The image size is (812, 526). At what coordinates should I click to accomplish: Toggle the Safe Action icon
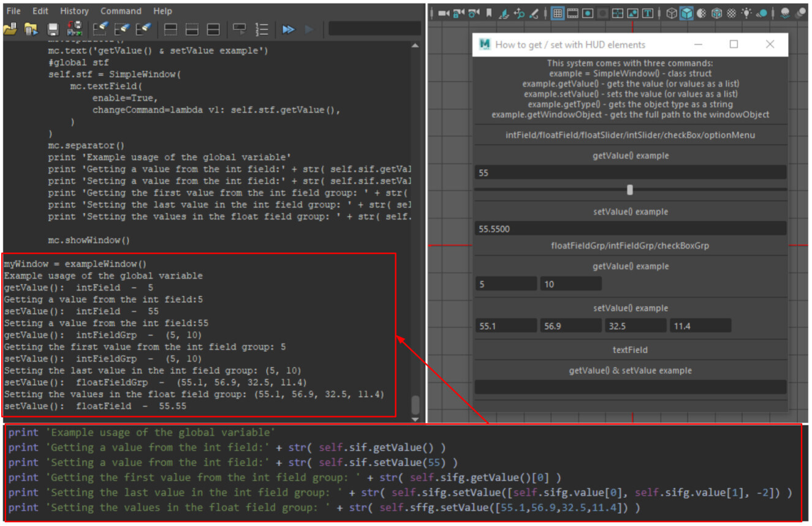click(x=632, y=13)
